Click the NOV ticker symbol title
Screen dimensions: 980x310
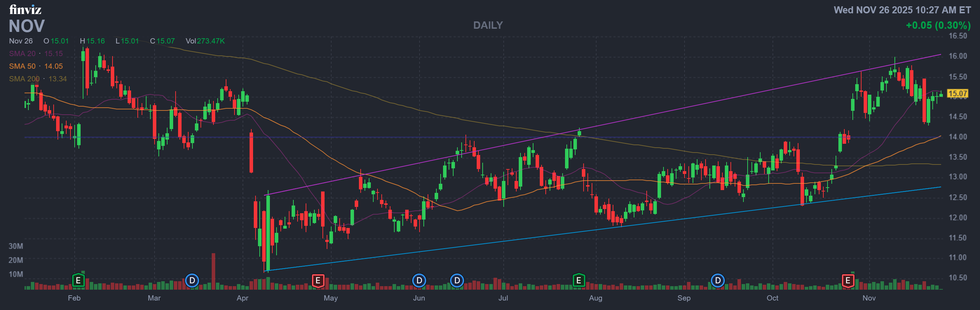[27, 26]
